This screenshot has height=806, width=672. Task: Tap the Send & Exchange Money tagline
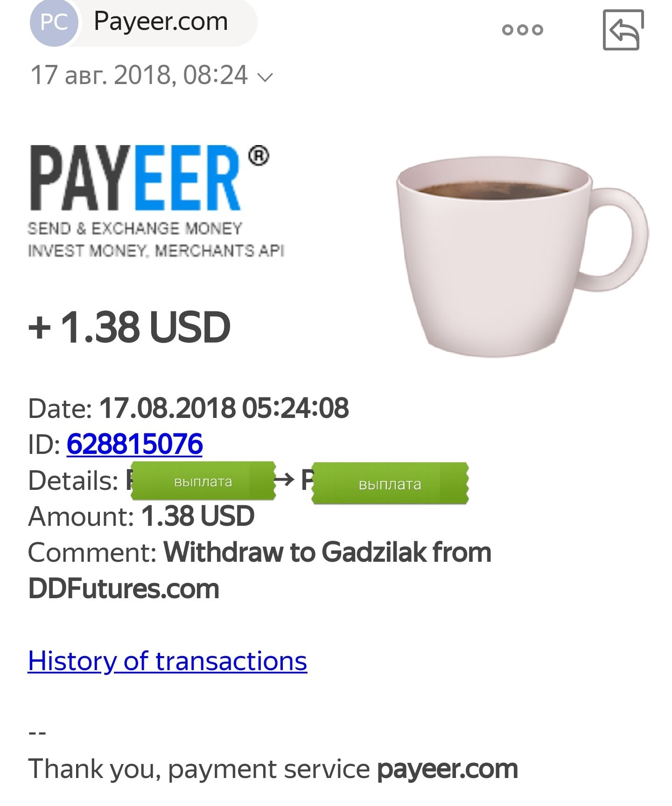pos(135,228)
